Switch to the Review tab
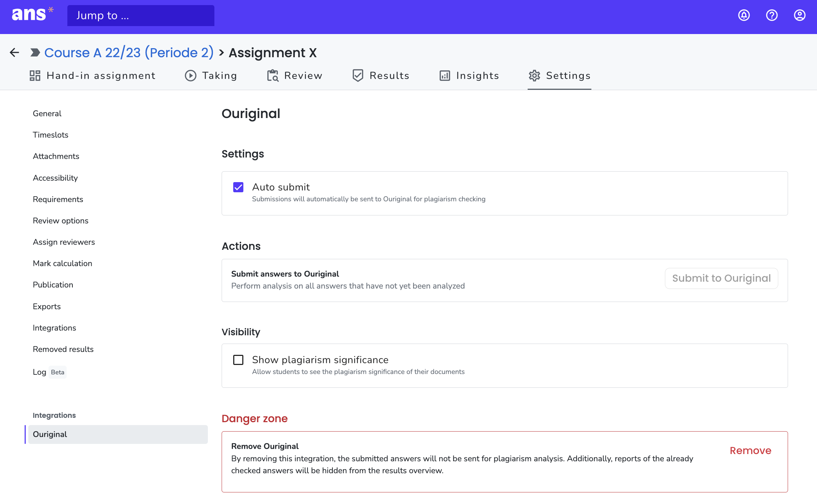The width and height of the screenshot is (817, 504). click(x=294, y=75)
